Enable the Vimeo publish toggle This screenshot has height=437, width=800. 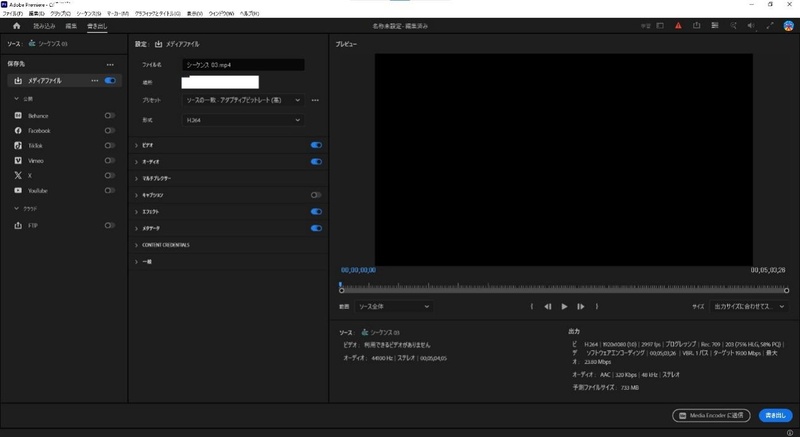pos(110,161)
